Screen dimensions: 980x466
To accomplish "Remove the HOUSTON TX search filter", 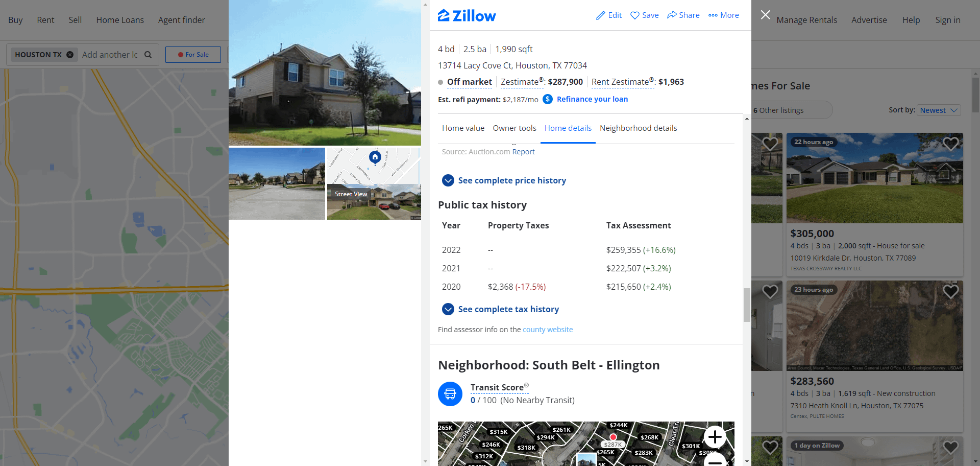I will coord(70,55).
